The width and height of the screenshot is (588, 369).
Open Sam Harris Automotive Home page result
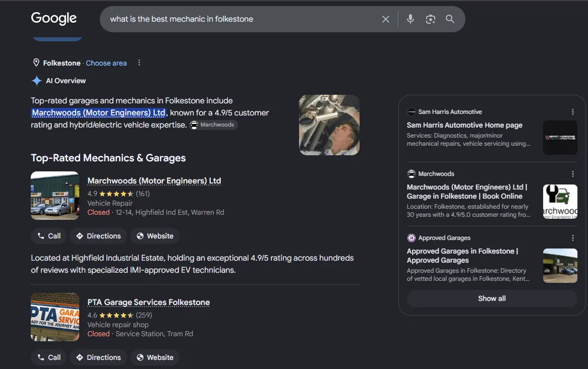coord(464,125)
